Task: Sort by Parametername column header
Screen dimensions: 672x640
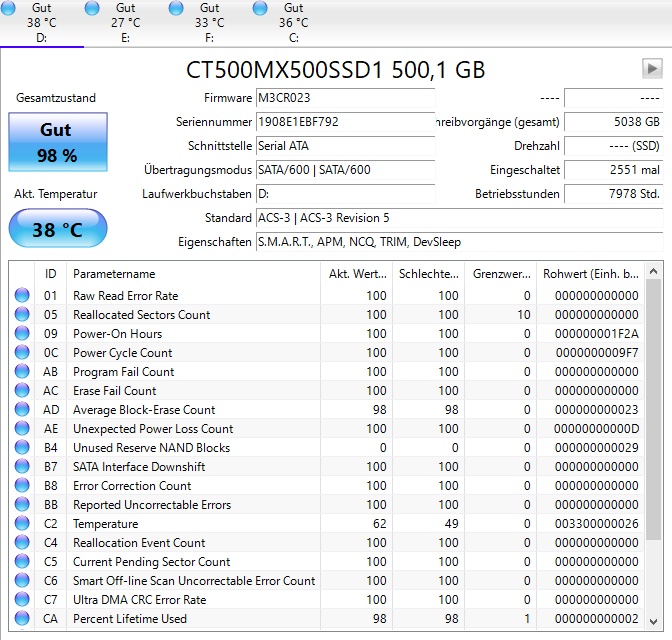Action: coord(193,274)
